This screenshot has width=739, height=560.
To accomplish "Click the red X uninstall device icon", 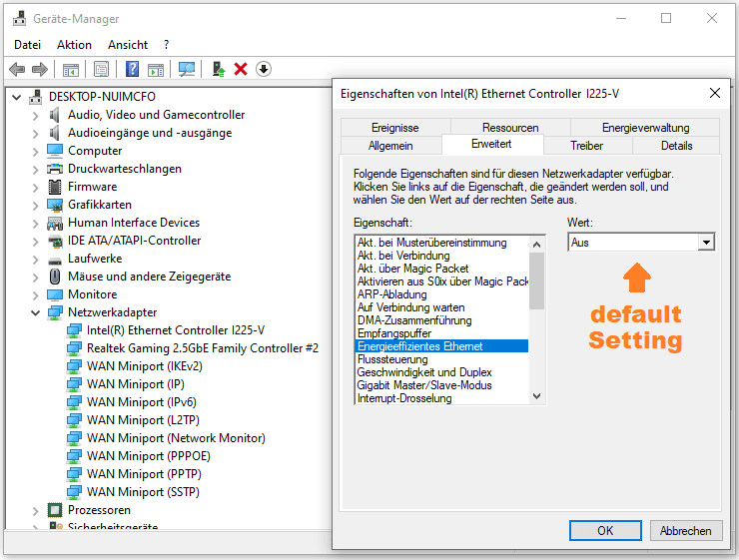I will point(241,69).
